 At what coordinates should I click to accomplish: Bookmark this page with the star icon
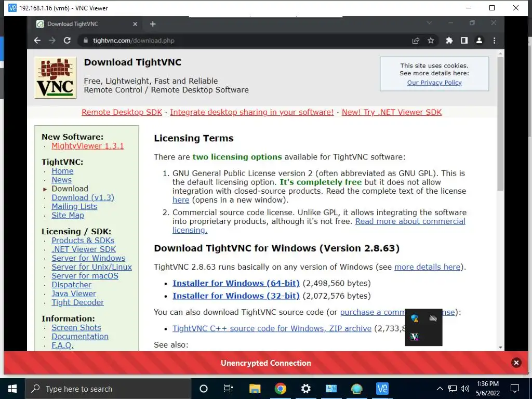click(431, 41)
